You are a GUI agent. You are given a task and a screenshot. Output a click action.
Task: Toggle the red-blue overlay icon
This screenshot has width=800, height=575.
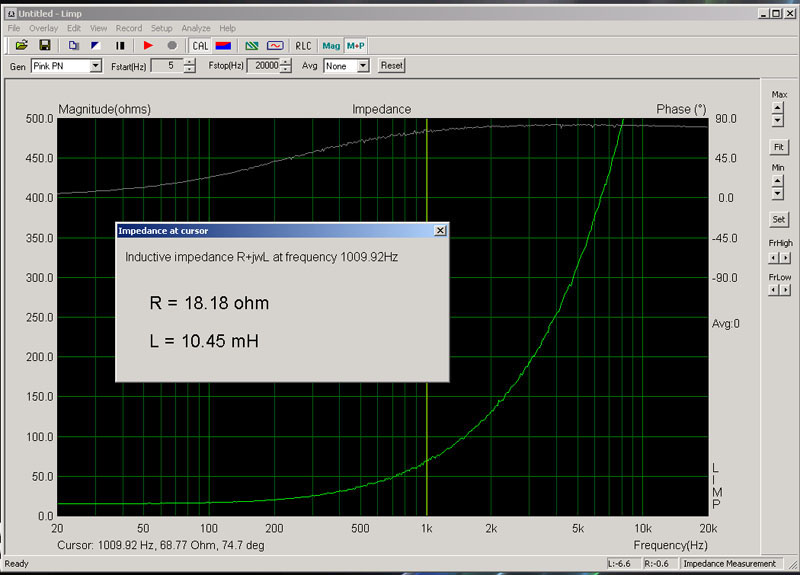[224, 45]
